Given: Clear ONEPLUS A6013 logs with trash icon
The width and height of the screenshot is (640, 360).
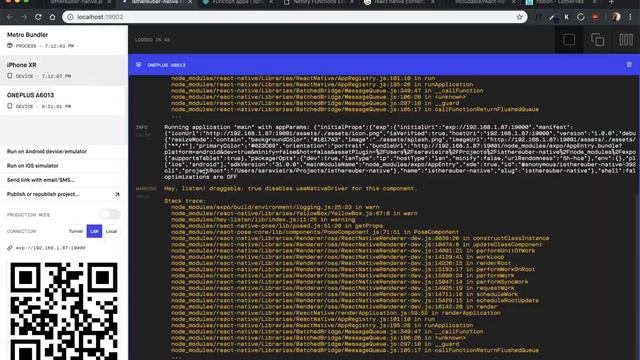Looking at the screenshot, I should point(629,64).
